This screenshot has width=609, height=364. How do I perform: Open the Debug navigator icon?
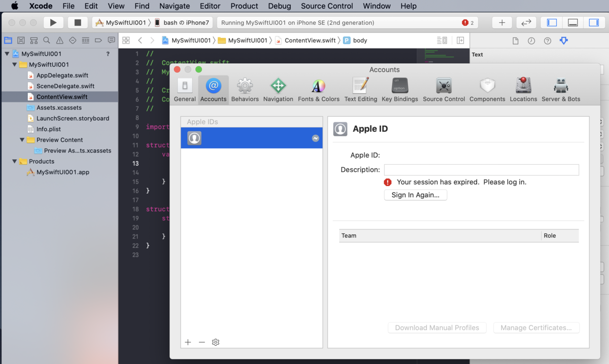(85, 40)
